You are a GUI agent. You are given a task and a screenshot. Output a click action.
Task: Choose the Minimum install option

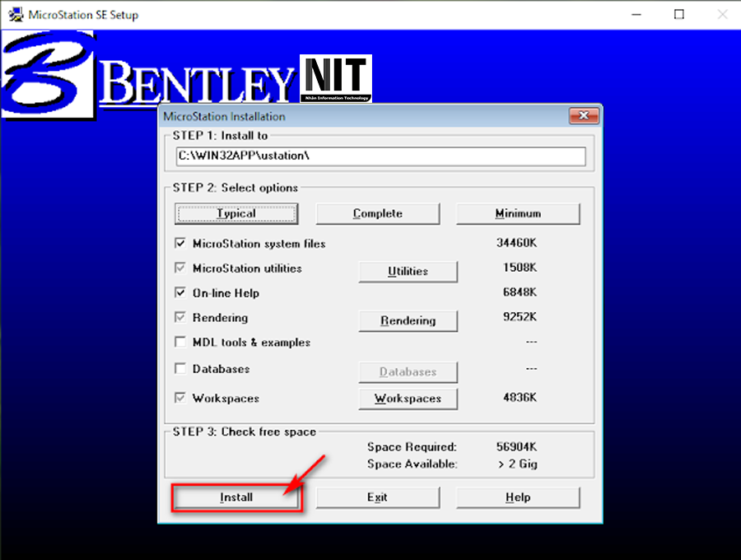coord(518,213)
